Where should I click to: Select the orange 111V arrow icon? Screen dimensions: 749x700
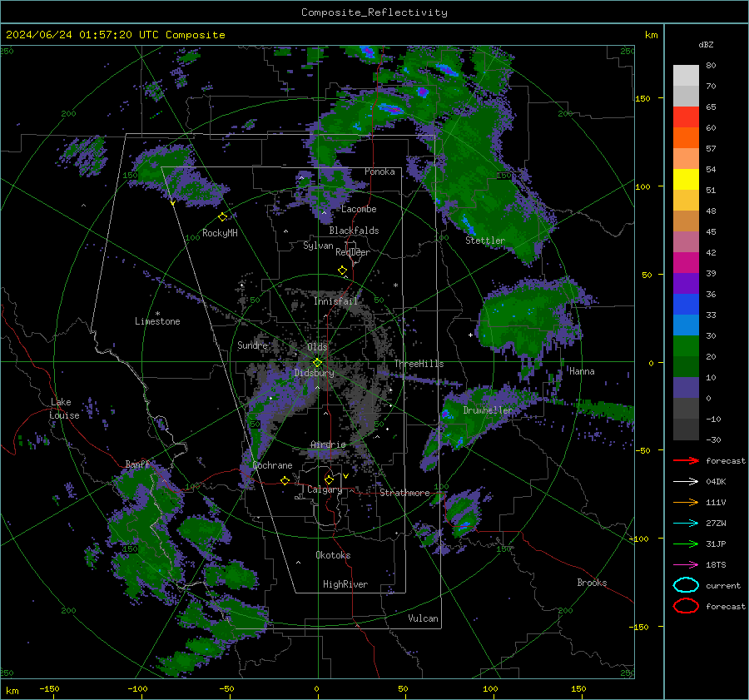(x=686, y=502)
